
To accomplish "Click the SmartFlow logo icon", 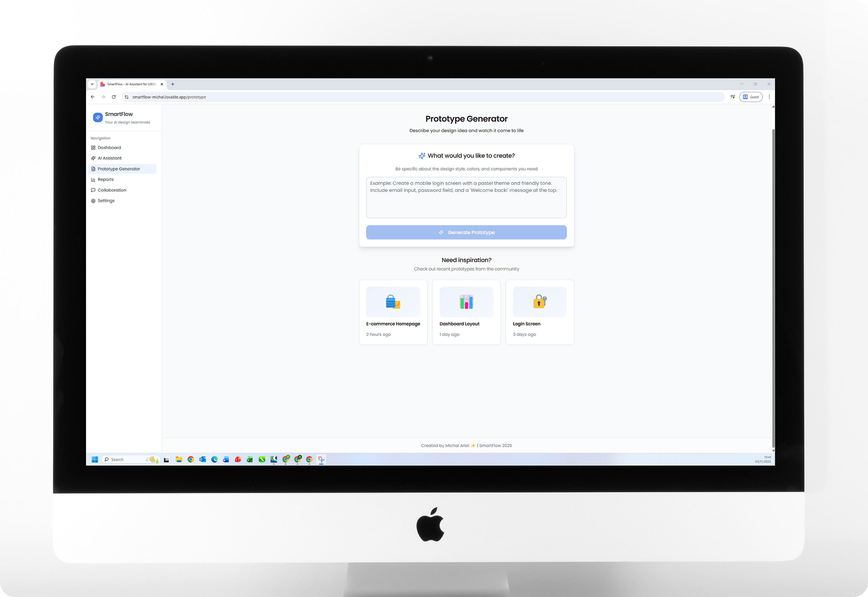I will click(x=98, y=117).
